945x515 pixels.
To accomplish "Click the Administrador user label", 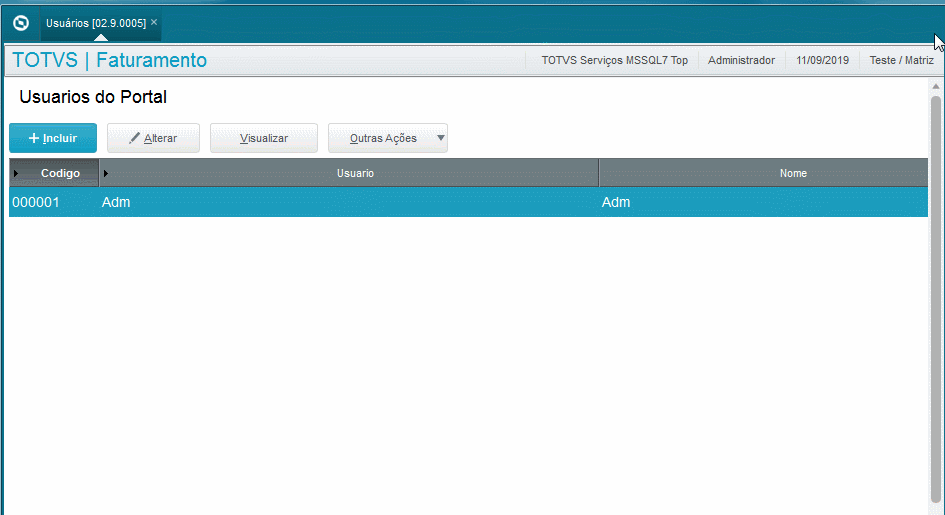I will (741, 60).
